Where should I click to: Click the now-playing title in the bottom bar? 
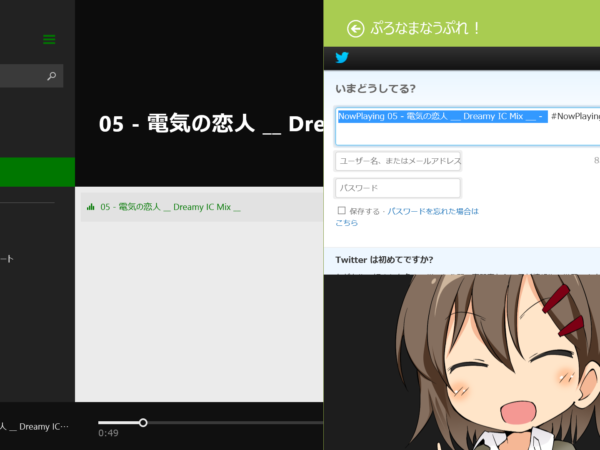point(34,427)
